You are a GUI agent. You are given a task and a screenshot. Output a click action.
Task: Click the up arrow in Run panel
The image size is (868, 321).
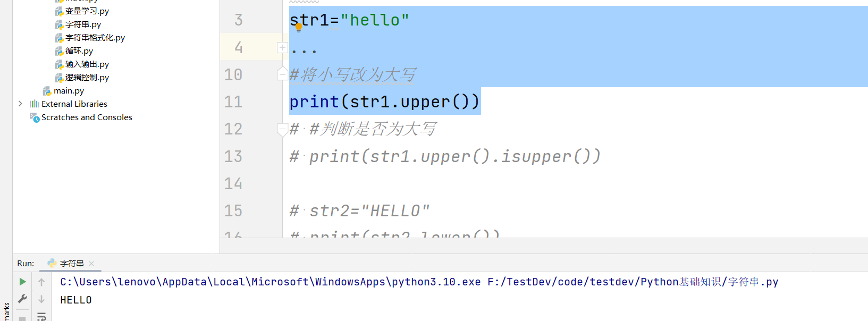[41, 282]
